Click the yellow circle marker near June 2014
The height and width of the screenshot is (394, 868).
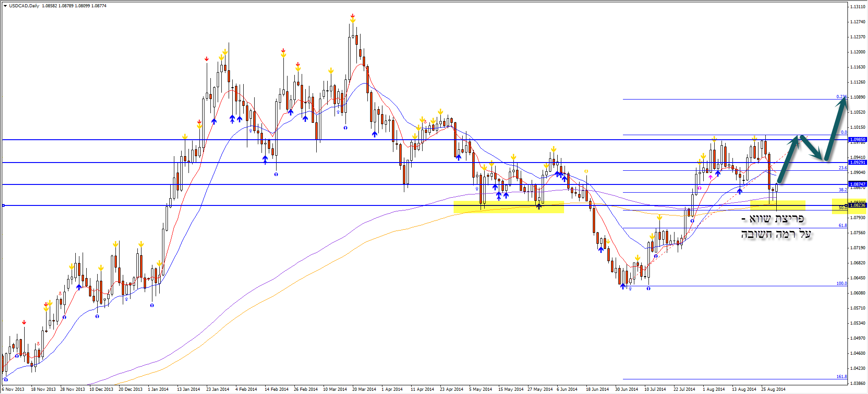coord(586,172)
